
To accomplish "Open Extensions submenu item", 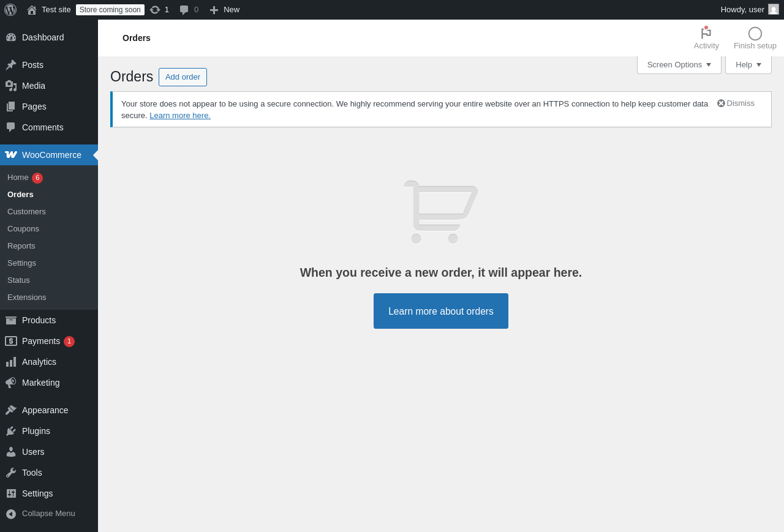I will coord(27,298).
